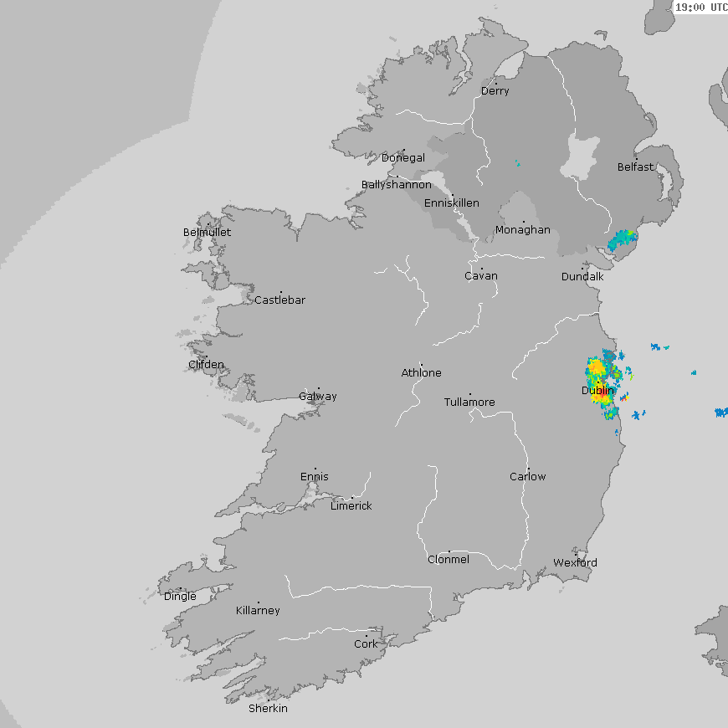
Task: Click the 19:00 UTC timestamp label
Action: pyautogui.click(x=701, y=7)
